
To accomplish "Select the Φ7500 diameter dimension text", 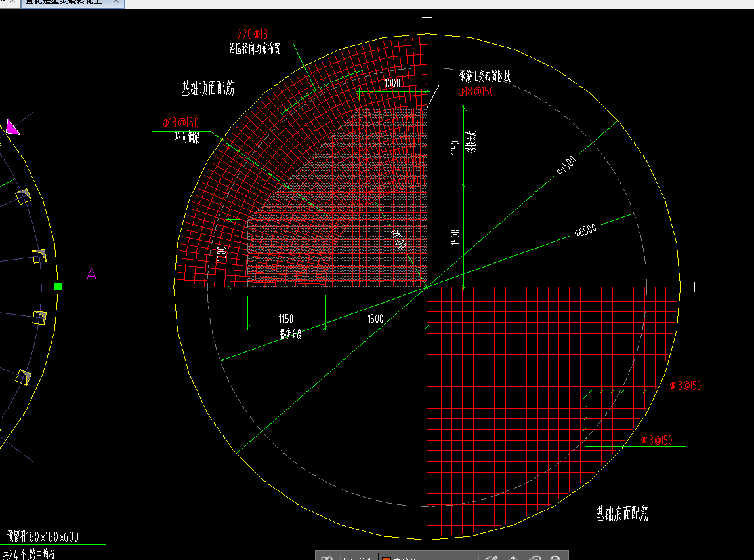I will tap(566, 165).
